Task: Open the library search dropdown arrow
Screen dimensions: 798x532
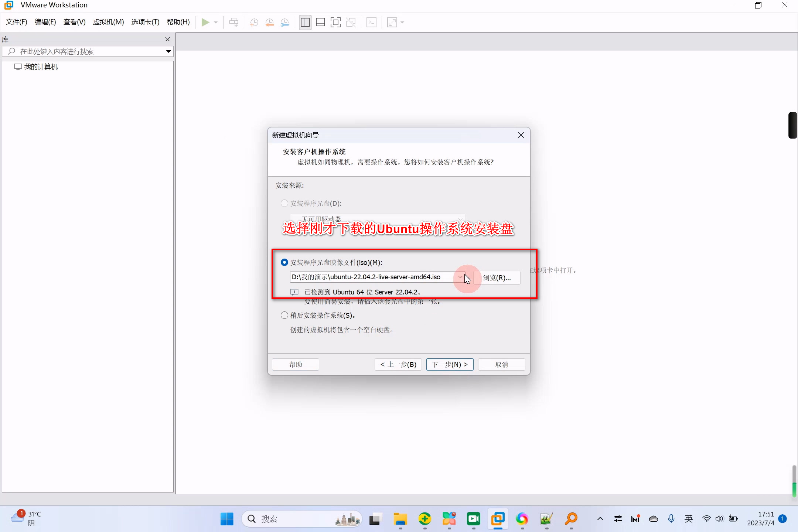Action: click(x=168, y=51)
